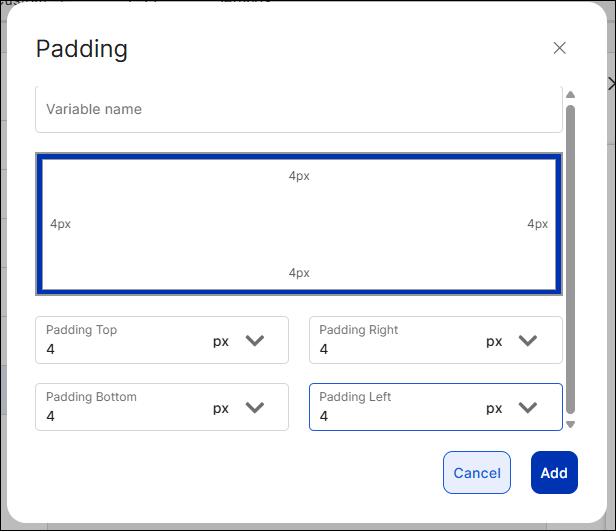Click the Add button
The width and height of the screenshot is (616, 531).
coord(554,473)
